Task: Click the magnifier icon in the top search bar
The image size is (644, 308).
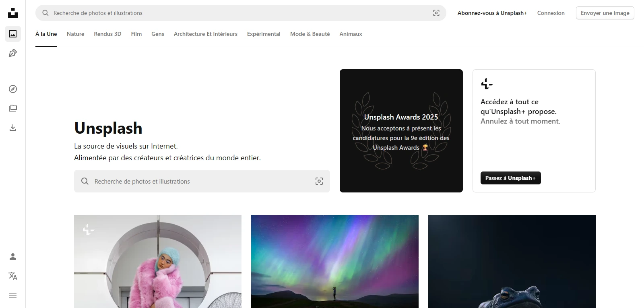Action: (45, 13)
